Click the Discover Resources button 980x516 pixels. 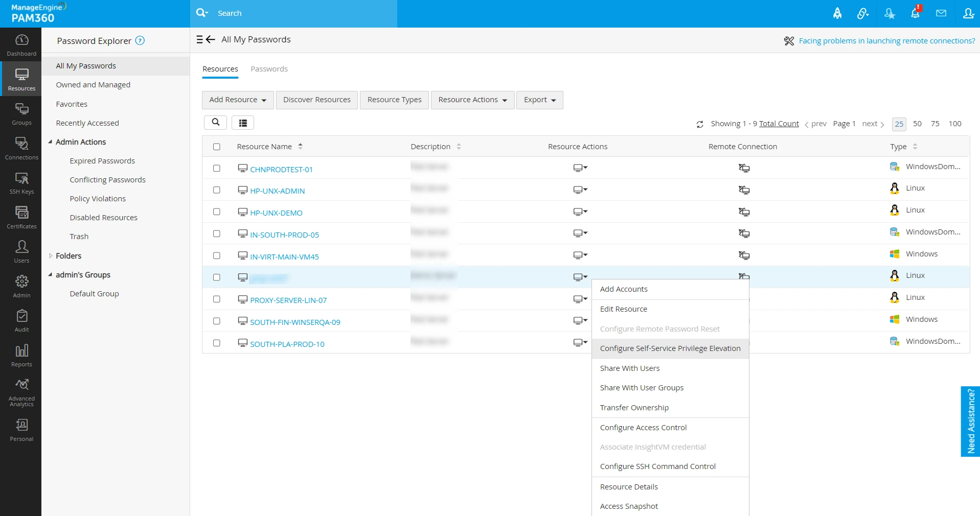[x=317, y=100]
